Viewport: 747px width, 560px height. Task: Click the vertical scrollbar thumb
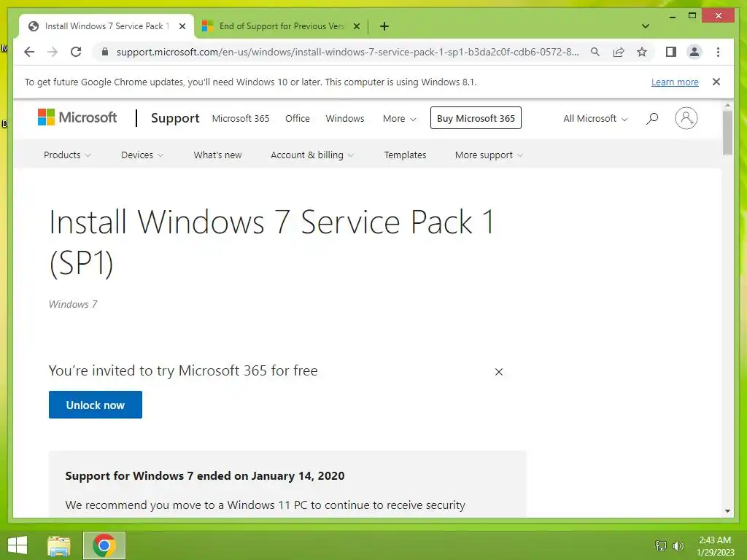[727, 133]
